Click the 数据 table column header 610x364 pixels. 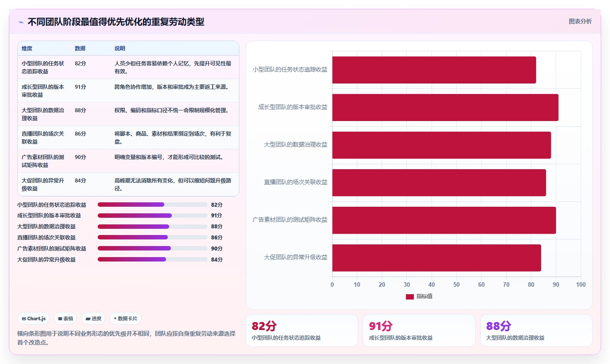(x=80, y=48)
